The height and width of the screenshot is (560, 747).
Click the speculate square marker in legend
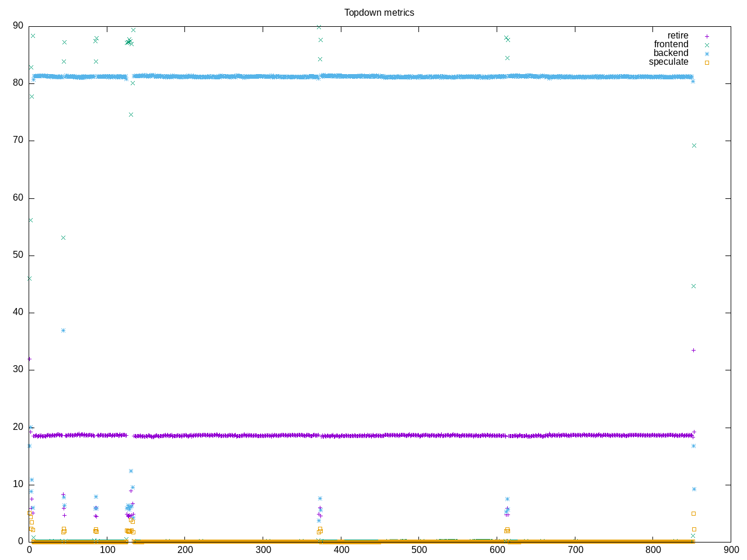(x=707, y=62)
